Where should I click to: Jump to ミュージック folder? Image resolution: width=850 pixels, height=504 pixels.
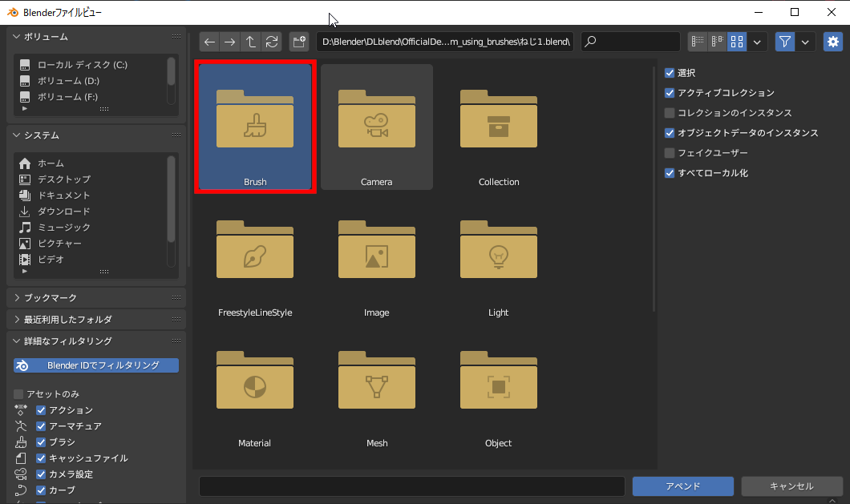[90, 227]
